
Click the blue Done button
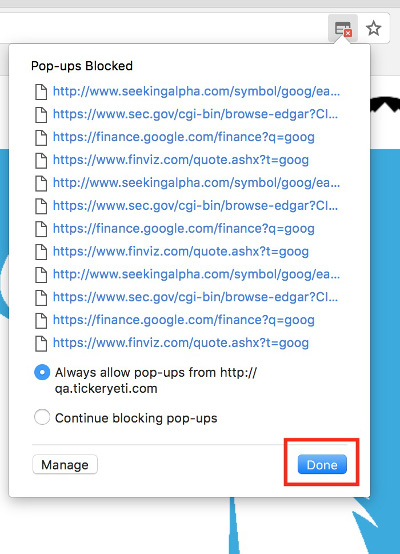pos(322,464)
